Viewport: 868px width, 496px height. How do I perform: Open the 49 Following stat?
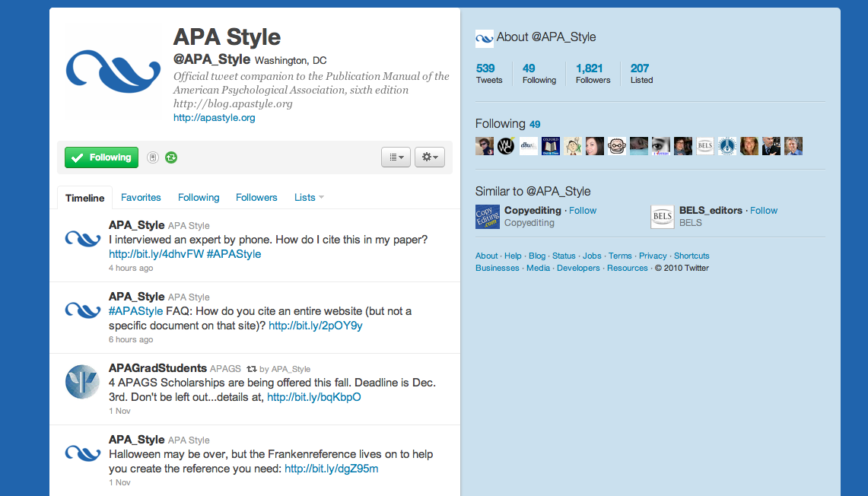[x=539, y=73]
